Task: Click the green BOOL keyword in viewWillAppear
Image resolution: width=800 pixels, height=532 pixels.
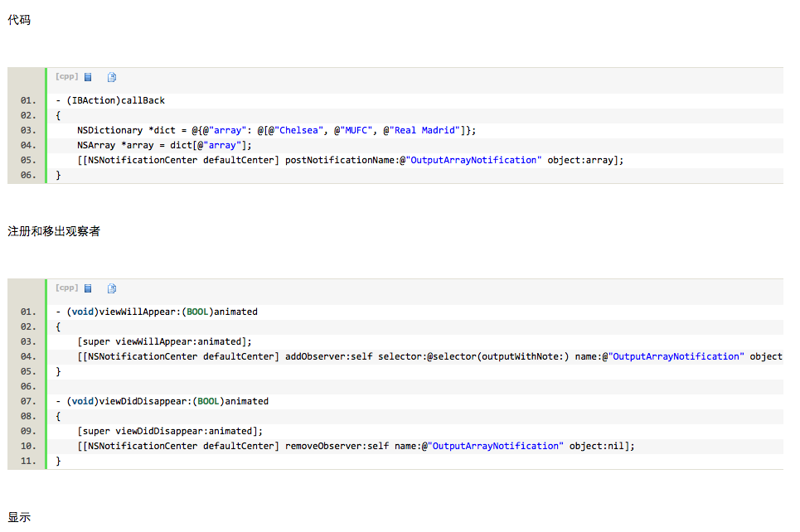Action: pyautogui.click(x=197, y=312)
